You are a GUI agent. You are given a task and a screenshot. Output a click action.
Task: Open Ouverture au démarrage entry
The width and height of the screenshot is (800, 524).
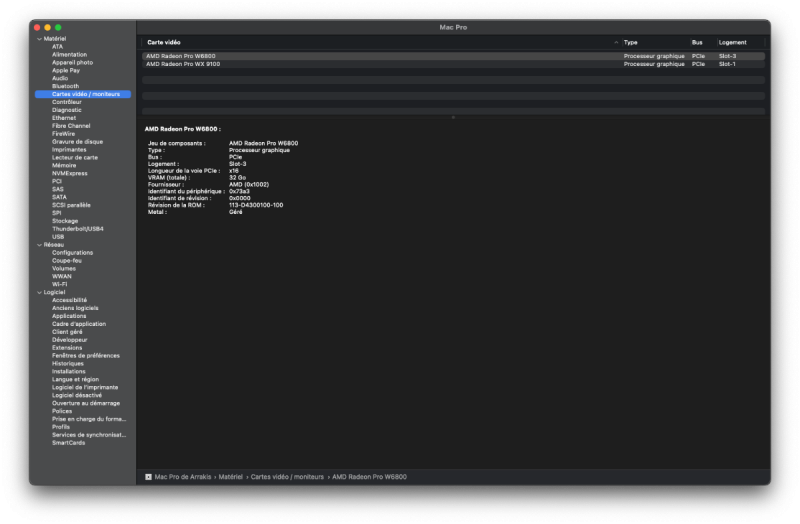point(86,403)
